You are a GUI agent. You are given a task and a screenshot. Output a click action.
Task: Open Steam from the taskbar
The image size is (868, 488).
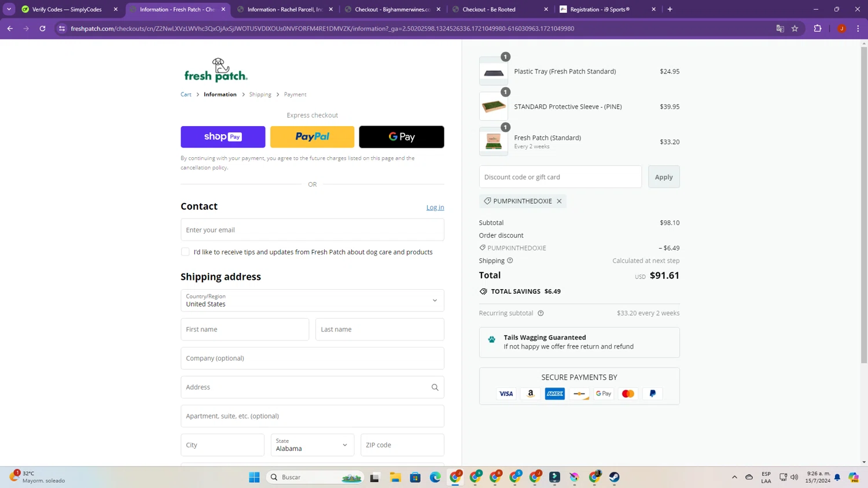(x=615, y=477)
